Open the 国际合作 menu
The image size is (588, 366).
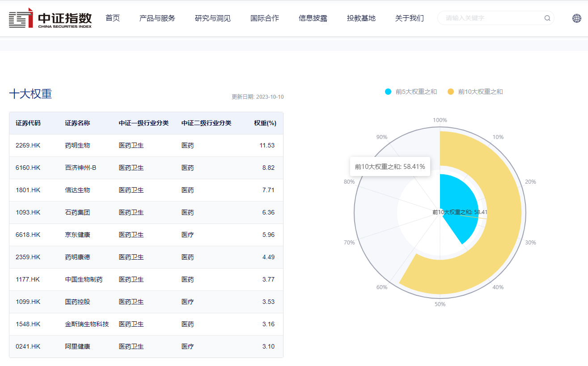click(x=265, y=18)
